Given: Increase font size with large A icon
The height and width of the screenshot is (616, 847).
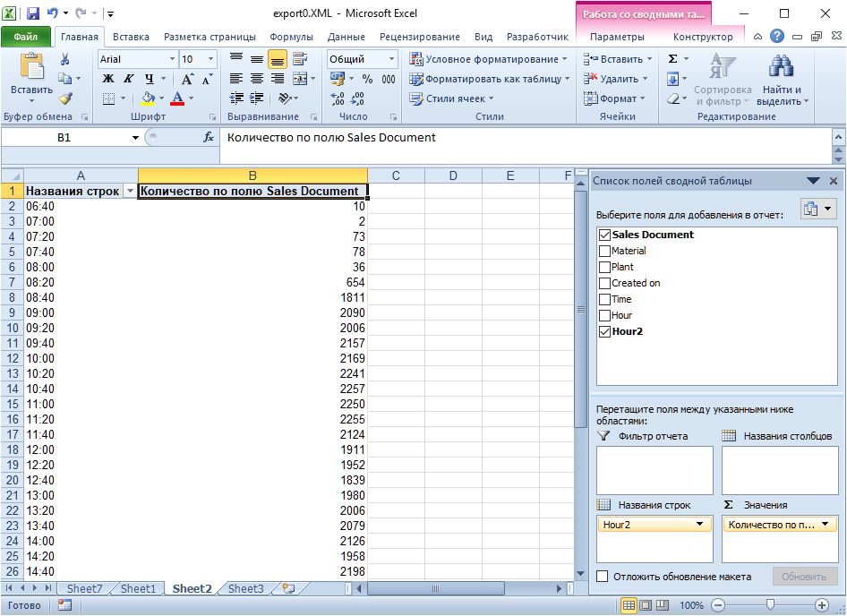Looking at the screenshot, I should pyautogui.click(x=187, y=79).
